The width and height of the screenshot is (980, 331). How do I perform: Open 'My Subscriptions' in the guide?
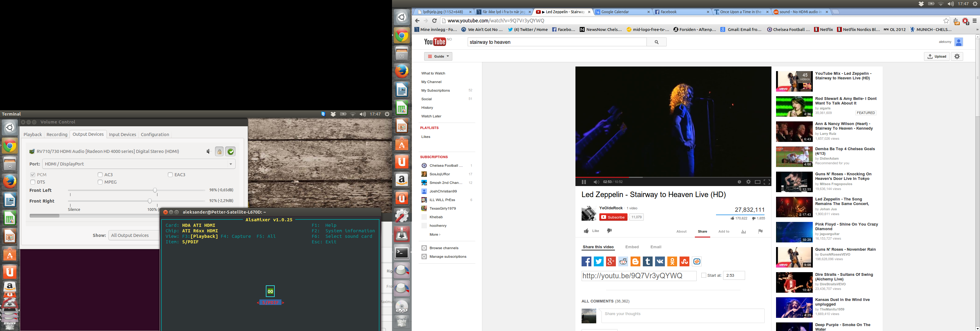[435, 90]
